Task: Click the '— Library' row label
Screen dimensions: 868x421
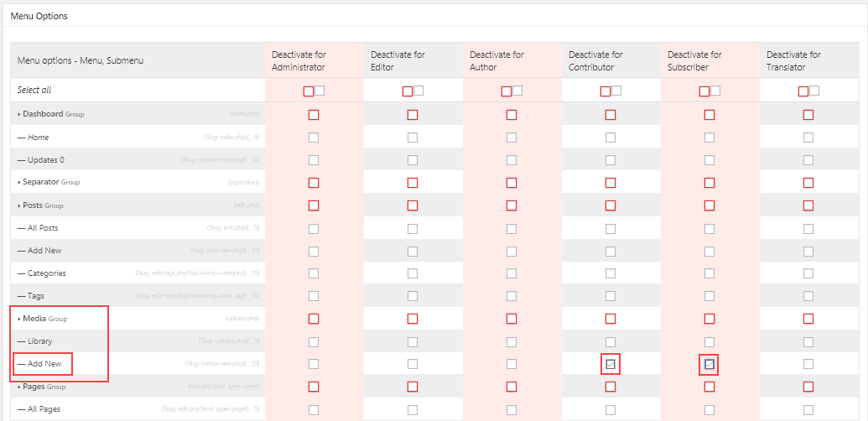Action: tap(35, 341)
